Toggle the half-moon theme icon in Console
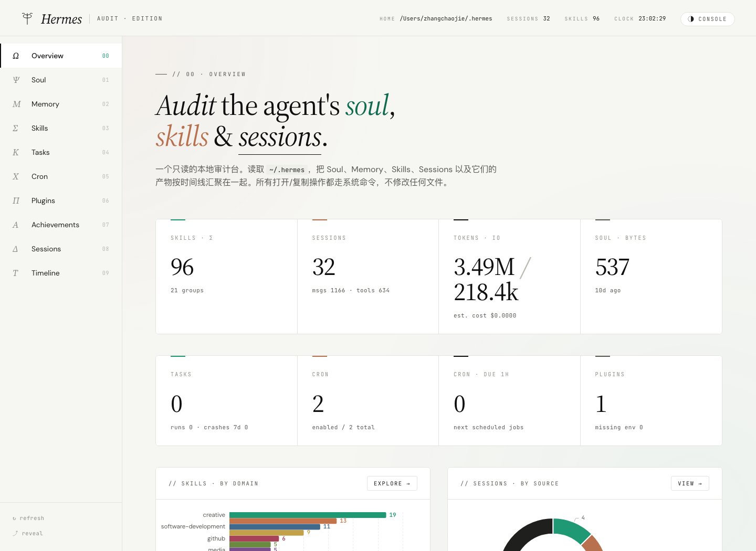This screenshot has width=756, height=551. (691, 19)
